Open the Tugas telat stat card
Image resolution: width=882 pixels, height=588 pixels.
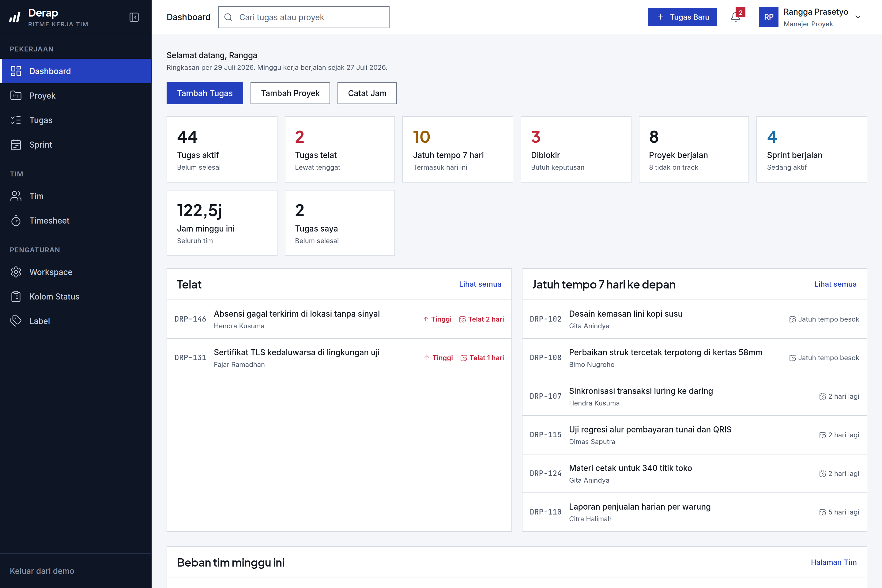340,149
